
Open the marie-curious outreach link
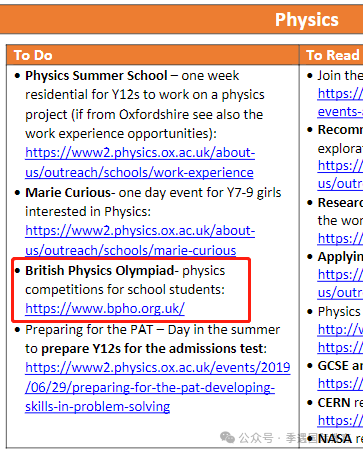140,240
